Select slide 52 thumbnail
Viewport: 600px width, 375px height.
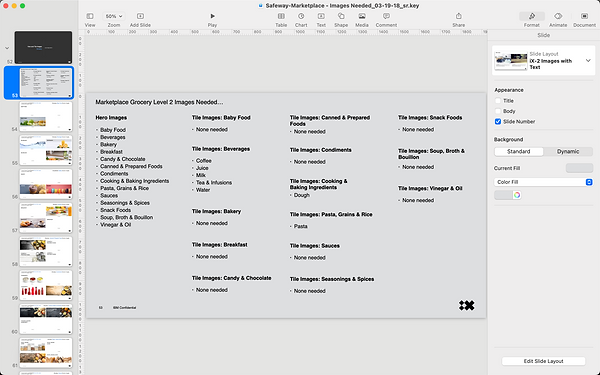[x=43, y=47]
